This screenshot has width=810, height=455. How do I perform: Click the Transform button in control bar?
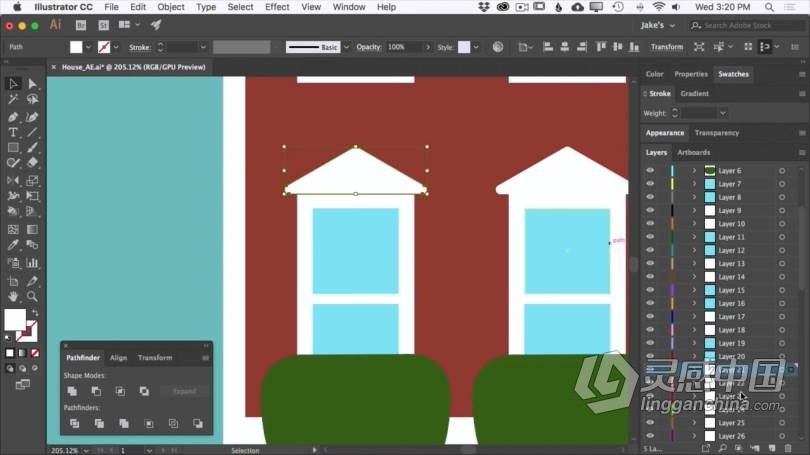[x=667, y=47]
